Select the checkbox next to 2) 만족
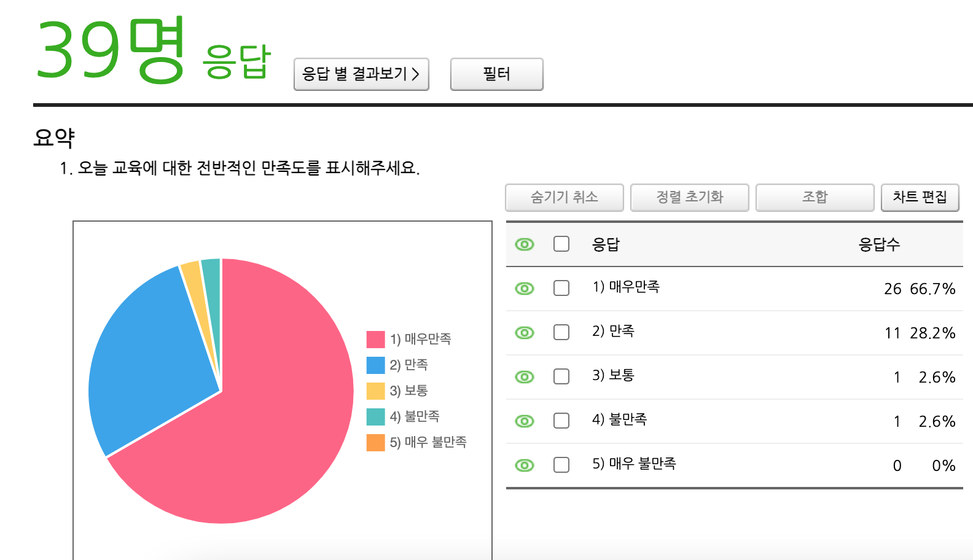973x560 pixels. (x=561, y=332)
